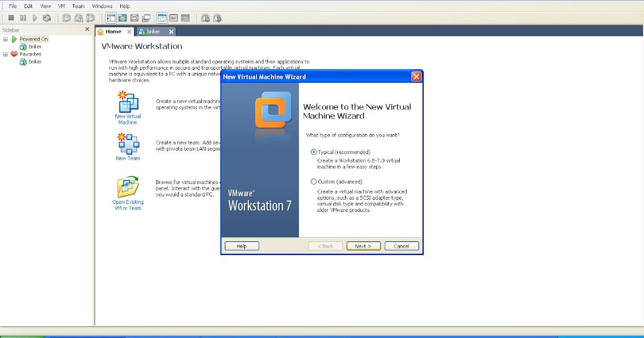Click the Help button in the wizard
Viewport: 644px width, 338px height.
241,246
